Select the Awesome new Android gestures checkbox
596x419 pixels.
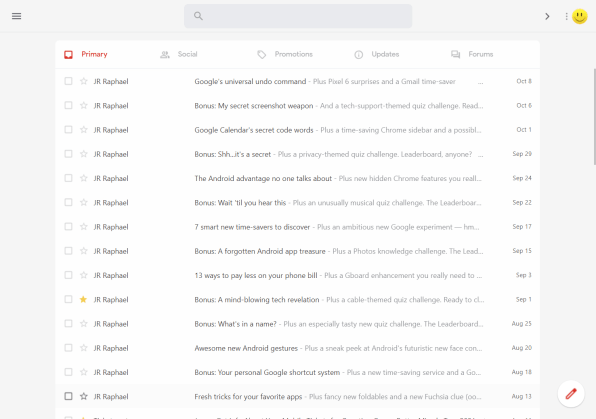click(x=68, y=348)
